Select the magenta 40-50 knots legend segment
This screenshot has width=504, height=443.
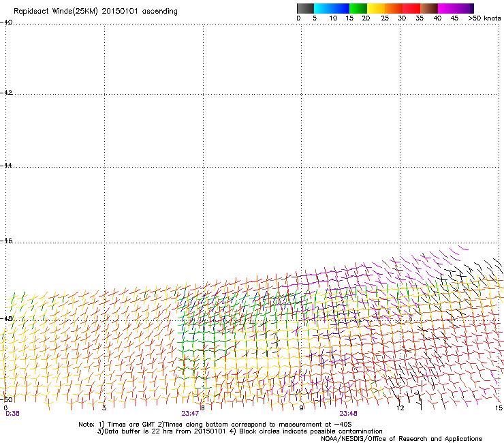point(454,8)
